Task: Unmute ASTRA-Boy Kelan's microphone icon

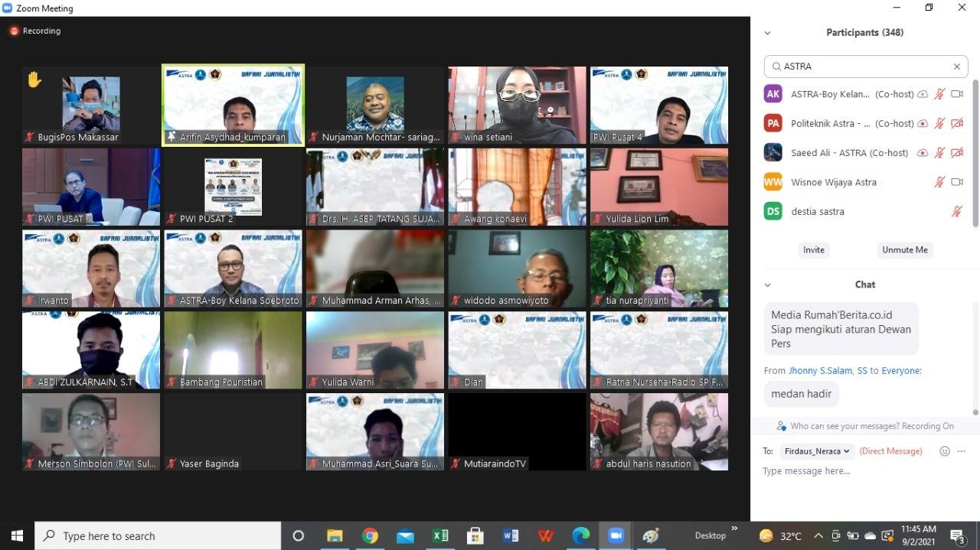Action: 939,93
